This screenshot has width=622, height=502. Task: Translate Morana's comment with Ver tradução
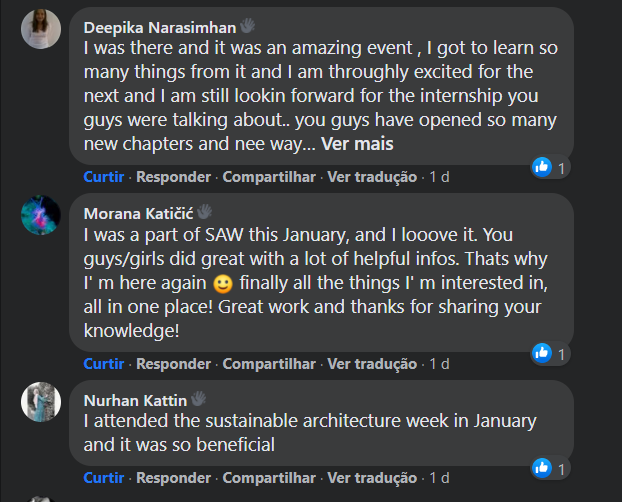pyautogui.click(x=372, y=364)
